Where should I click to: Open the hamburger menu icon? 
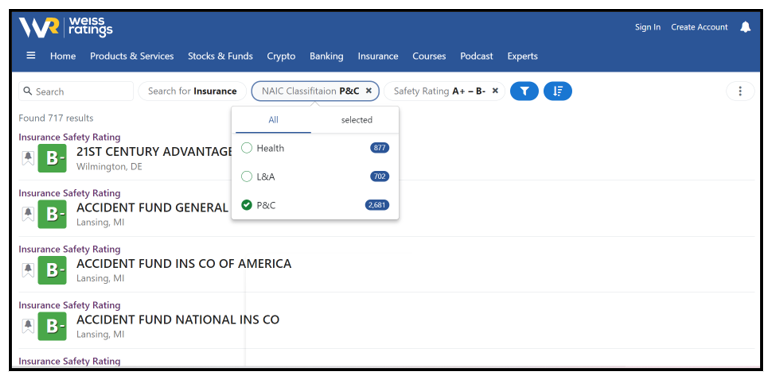tap(30, 56)
